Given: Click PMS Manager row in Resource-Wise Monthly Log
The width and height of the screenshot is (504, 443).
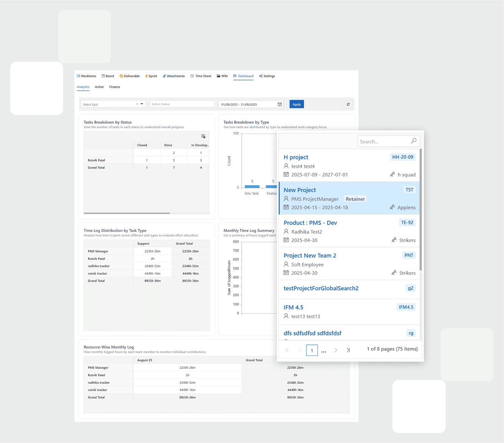Looking at the screenshot, I should click(217, 367).
